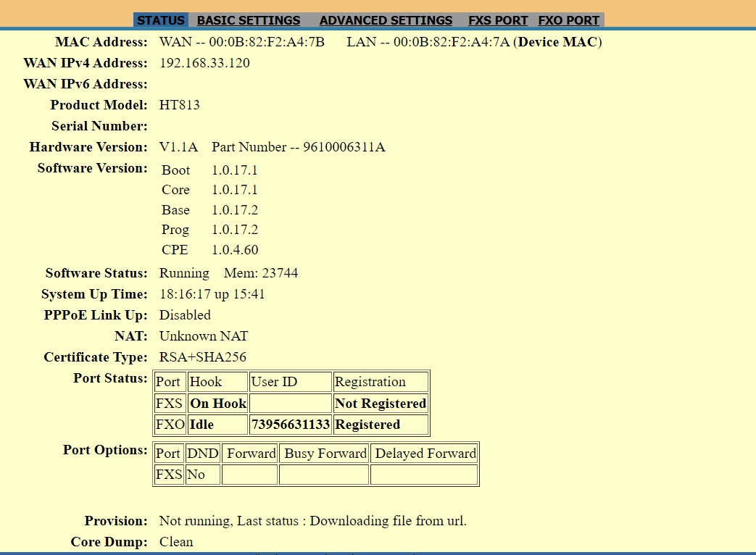
Task: Click the Provision status message text
Action: tap(312, 521)
